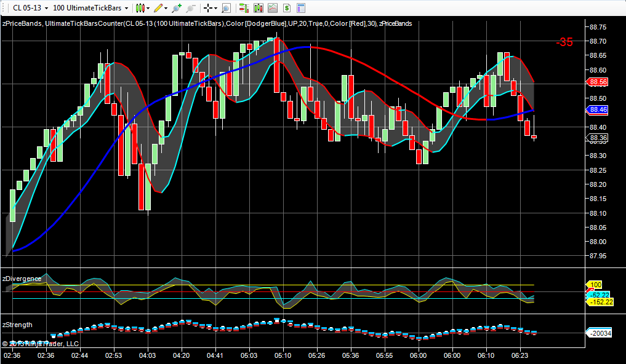Click the red 88.56 price marker
The image size is (626, 364).
(x=597, y=82)
